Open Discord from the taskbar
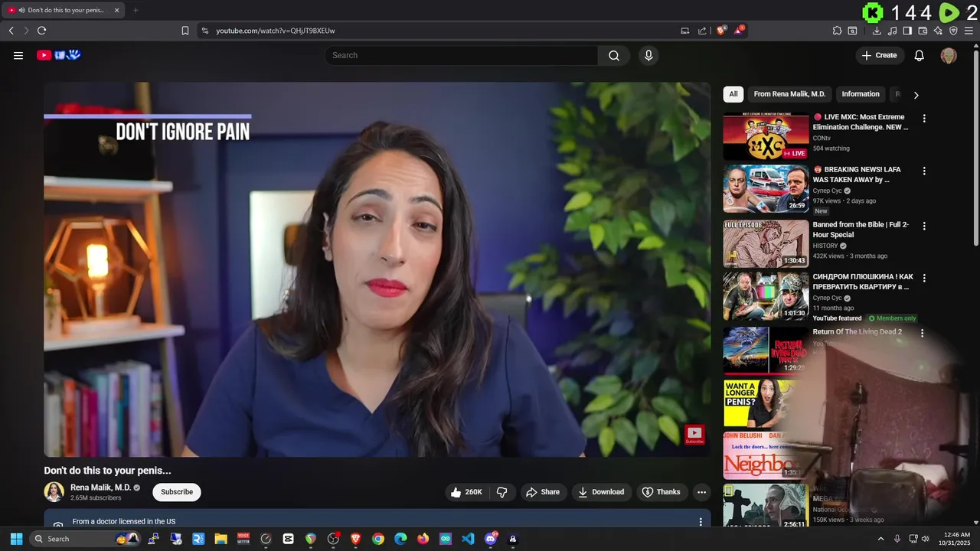Viewport: 980px width, 551px height. pyautogui.click(x=491, y=539)
